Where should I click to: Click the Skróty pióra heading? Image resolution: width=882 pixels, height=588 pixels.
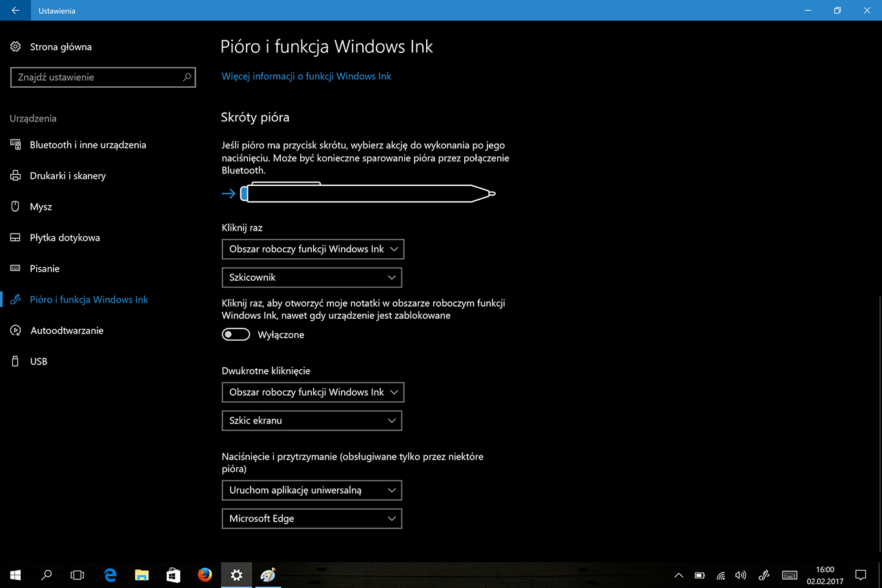pos(255,117)
